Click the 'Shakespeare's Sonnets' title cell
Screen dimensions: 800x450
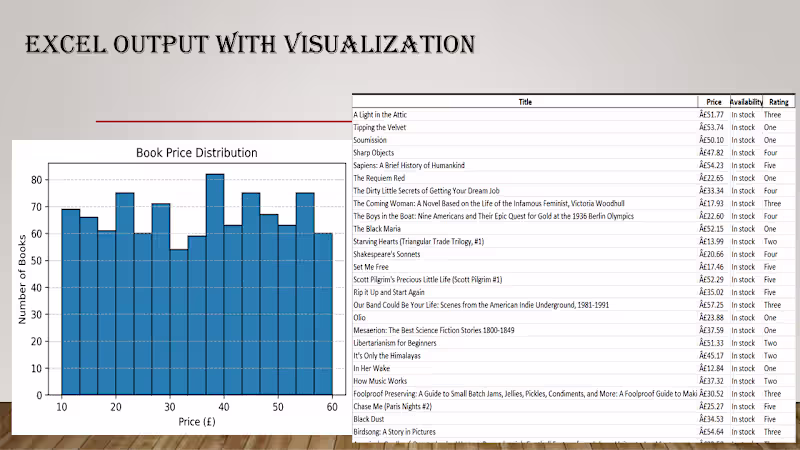pos(525,254)
